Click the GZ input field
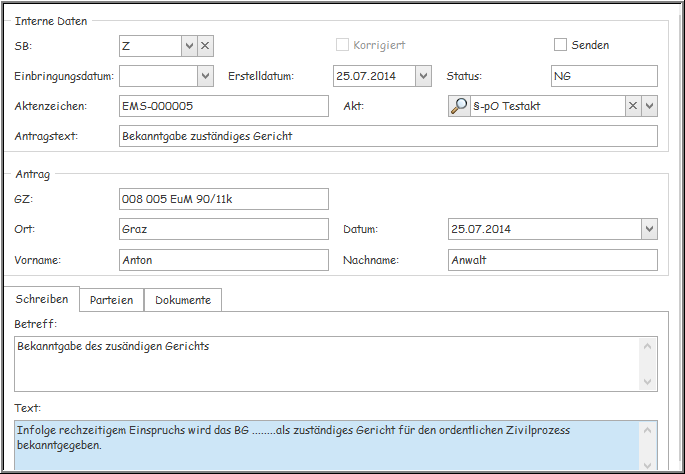 (222, 199)
